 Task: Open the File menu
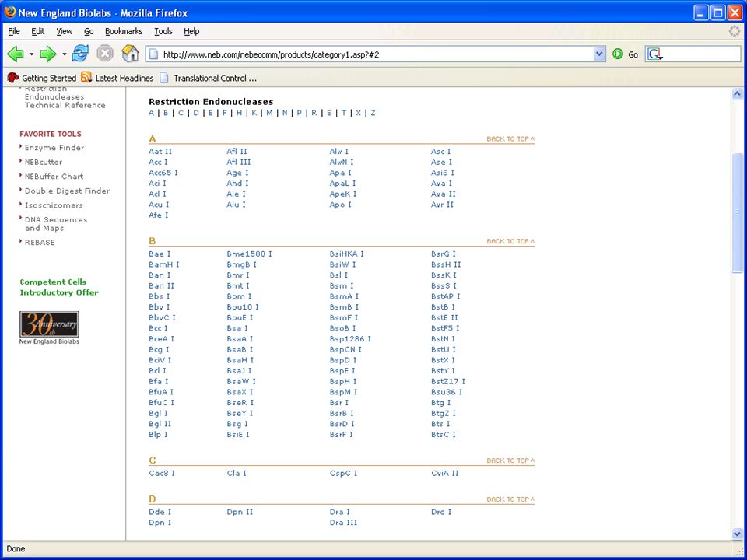pyautogui.click(x=14, y=31)
